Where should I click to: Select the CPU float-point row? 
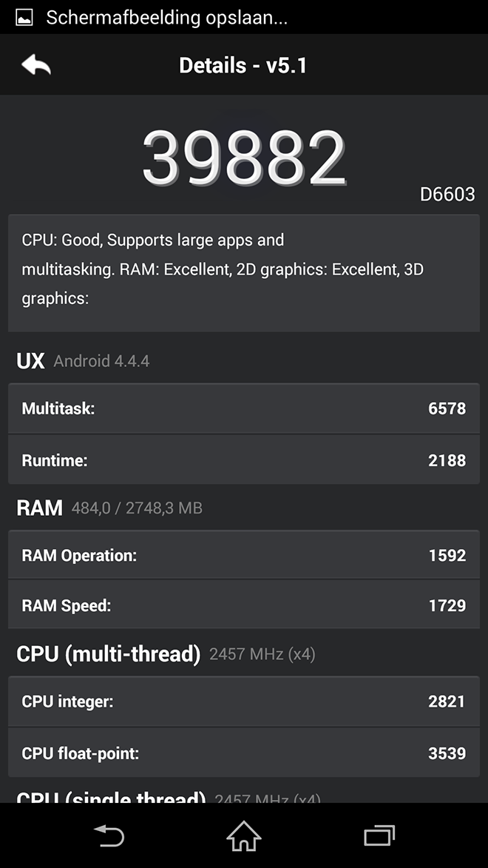pos(244,753)
